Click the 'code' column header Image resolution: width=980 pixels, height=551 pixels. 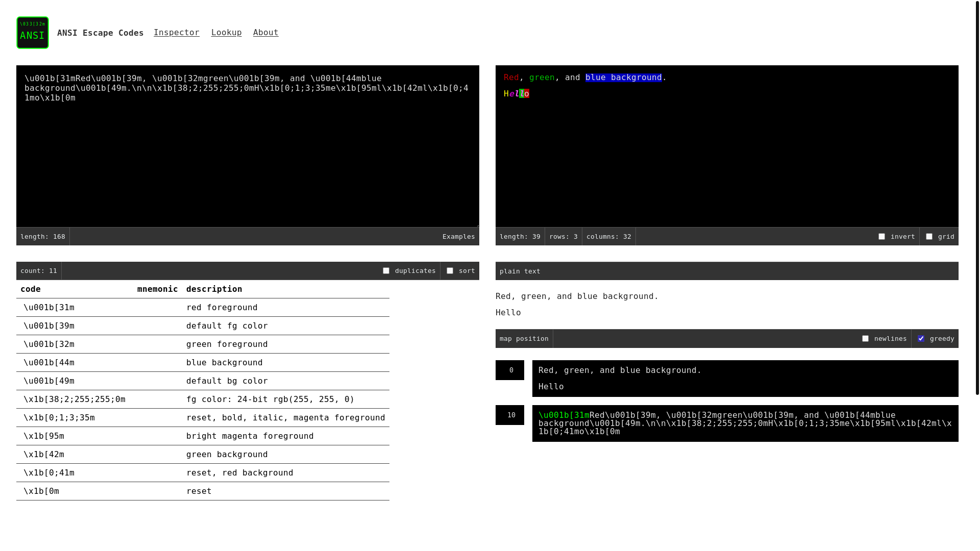pyautogui.click(x=31, y=289)
